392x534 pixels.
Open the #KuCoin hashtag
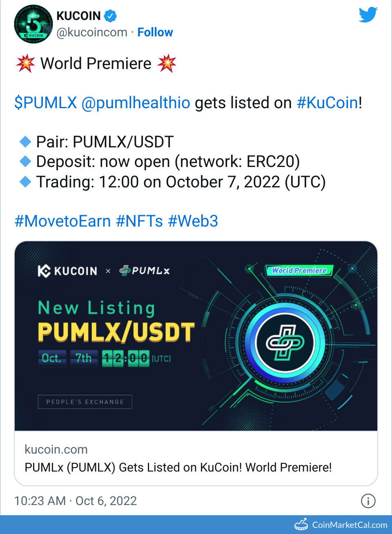pyautogui.click(x=327, y=103)
